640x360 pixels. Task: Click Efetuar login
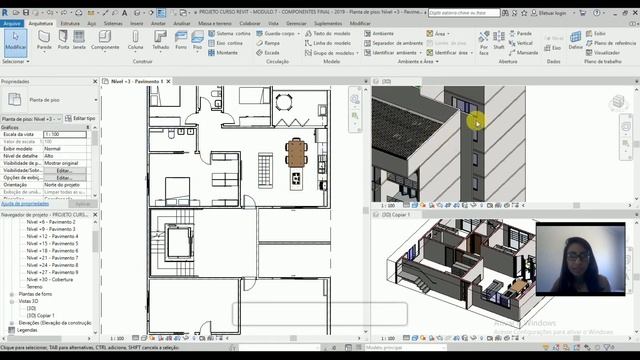pos(549,13)
